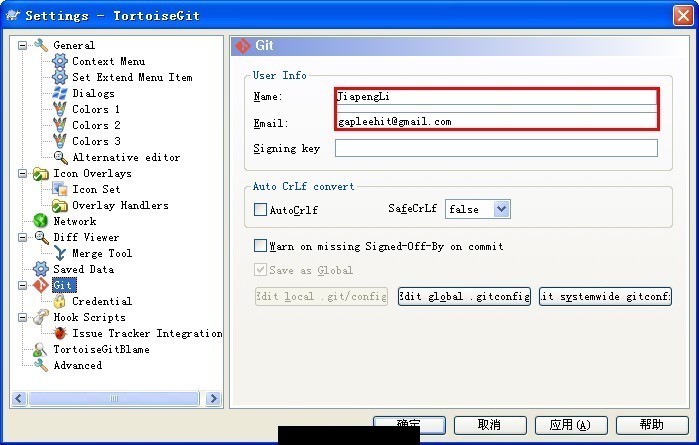Collapse the Icon Overlays tree node
The height and width of the screenshot is (445, 699).
point(22,173)
